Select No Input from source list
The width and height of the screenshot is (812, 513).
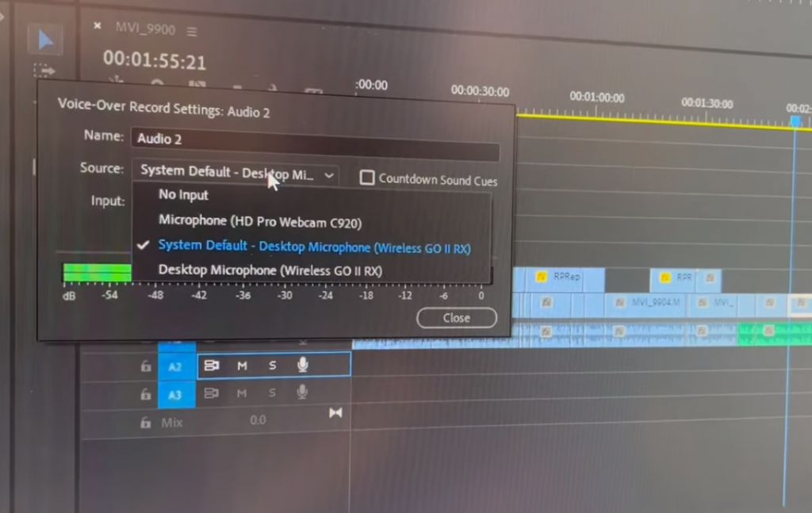[183, 195]
